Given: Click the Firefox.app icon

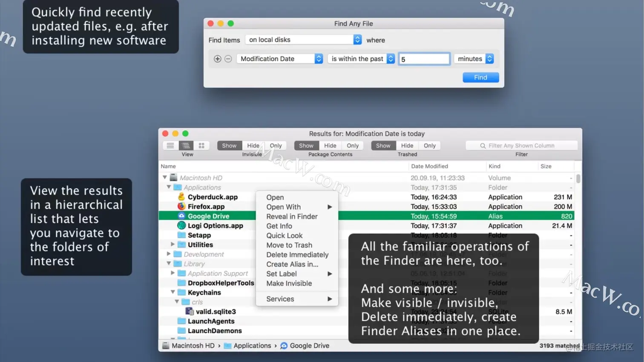Looking at the screenshot, I should [x=181, y=206].
